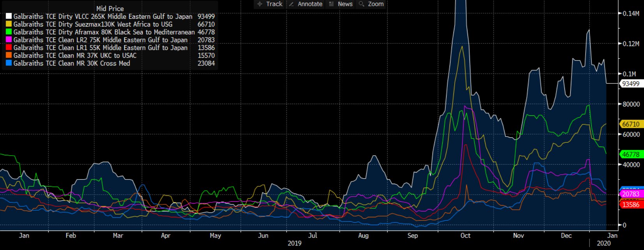Open the Annotate tool label

310,4
